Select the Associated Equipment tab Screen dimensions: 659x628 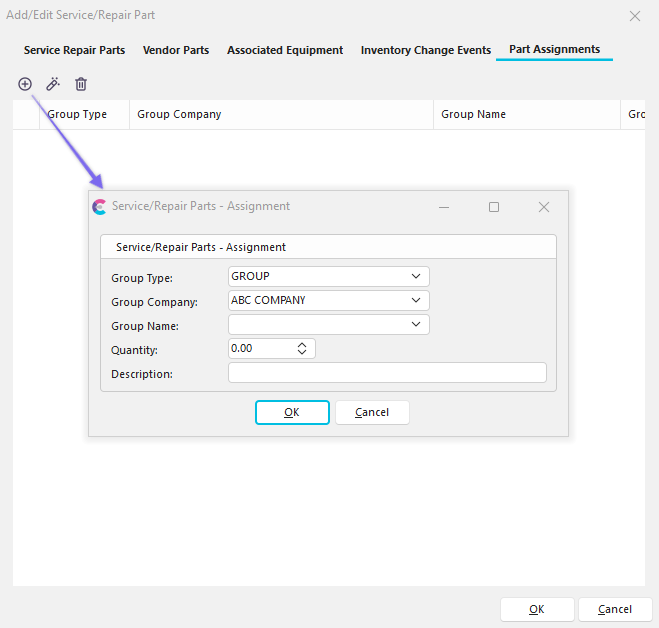285,50
